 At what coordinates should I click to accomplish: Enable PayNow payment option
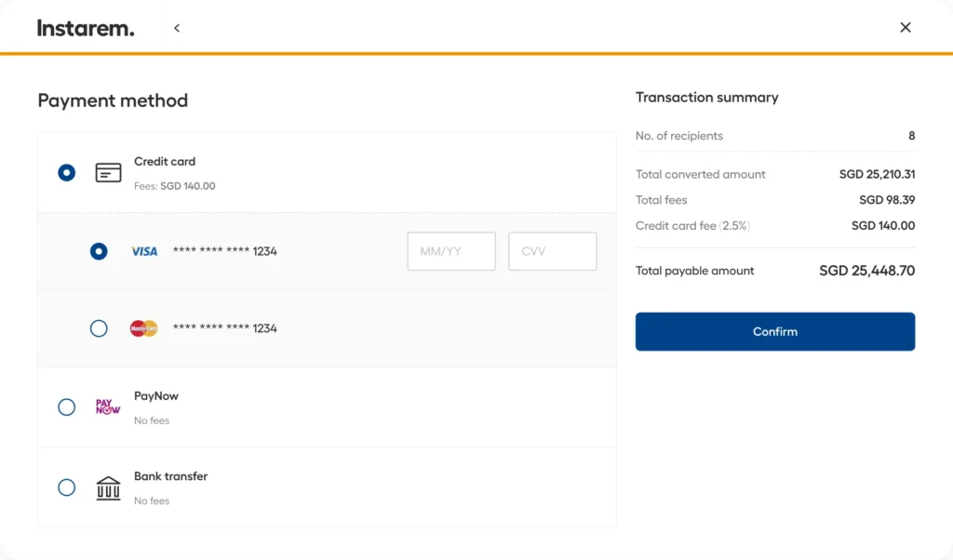point(66,407)
